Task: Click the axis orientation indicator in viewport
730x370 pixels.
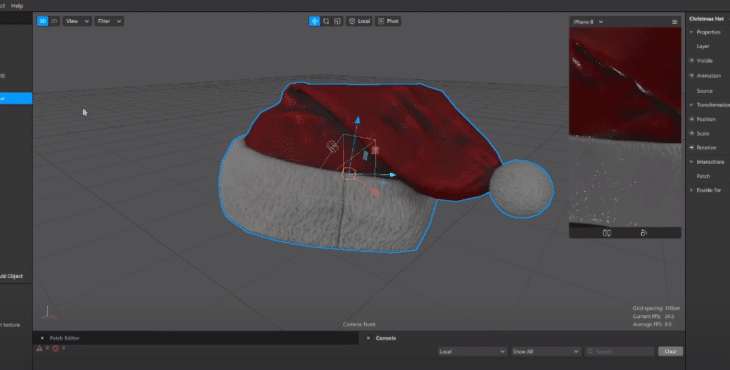Action: [48, 313]
